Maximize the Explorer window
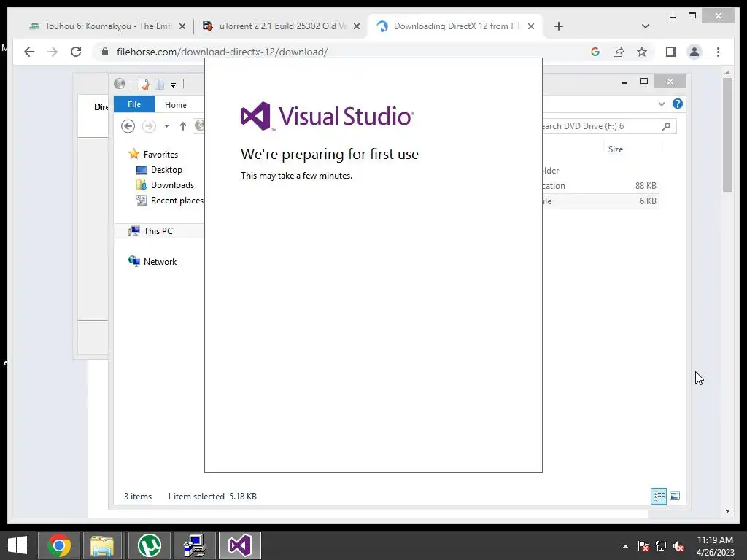Viewport: 747px width, 560px height. click(644, 82)
